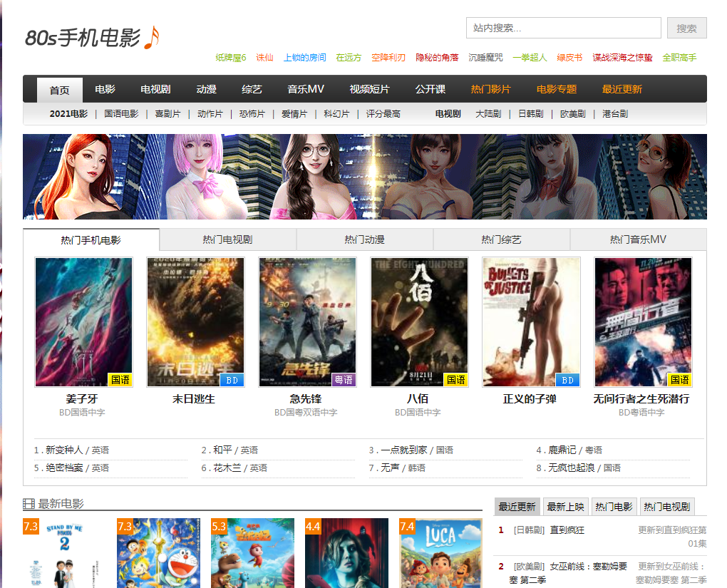Open the 无间行者之生死潜行 poster
The height and width of the screenshot is (588, 727).
644,322
